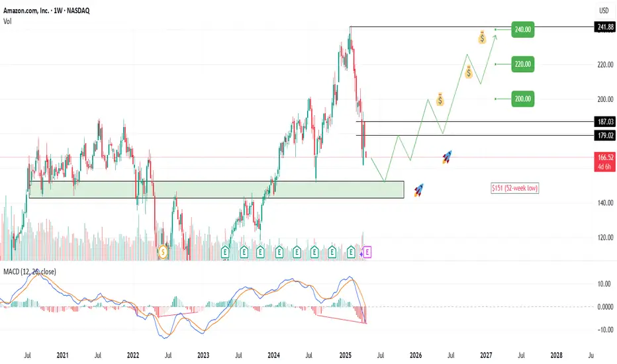Viewport: 617px width, 364px height.
Task: Click the green E marker beside the purple E
Action: pyautogui.click(x=351, y=252)
